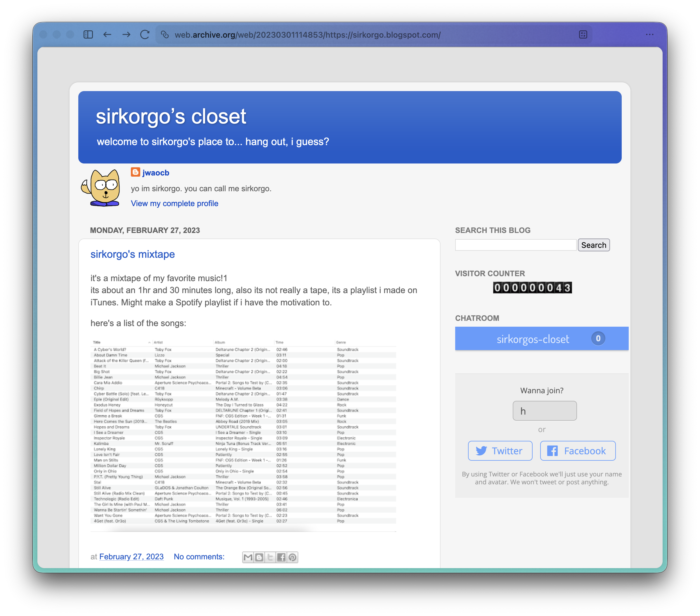
Task: Click the Search button
Action: [x=593, y=245]
